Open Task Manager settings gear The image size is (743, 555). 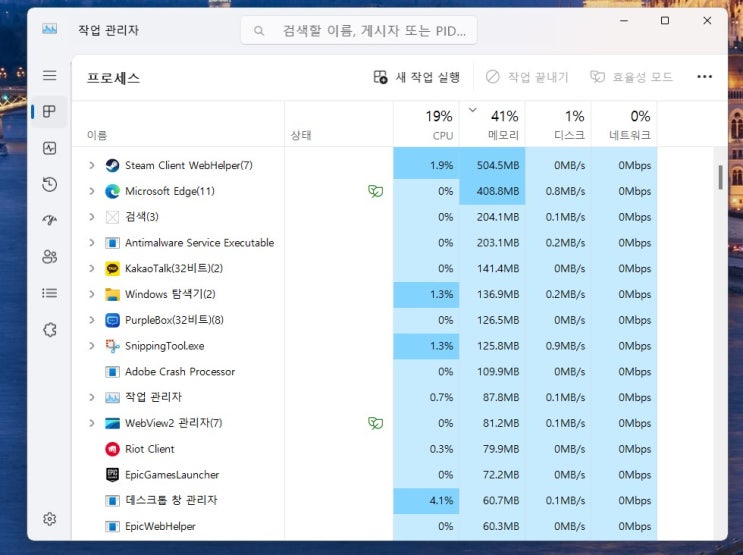click(49, 519)
